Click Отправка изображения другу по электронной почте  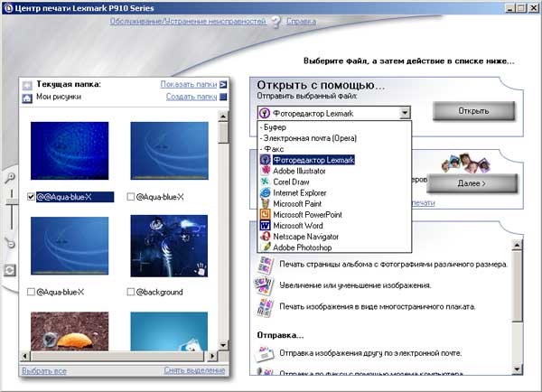[x=370, y=353]
